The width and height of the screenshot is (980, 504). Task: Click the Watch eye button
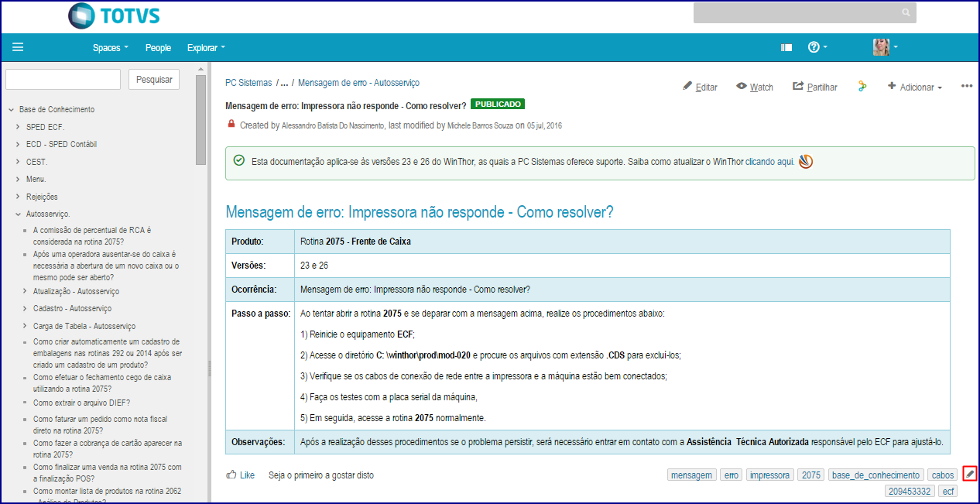click(755, 87)
